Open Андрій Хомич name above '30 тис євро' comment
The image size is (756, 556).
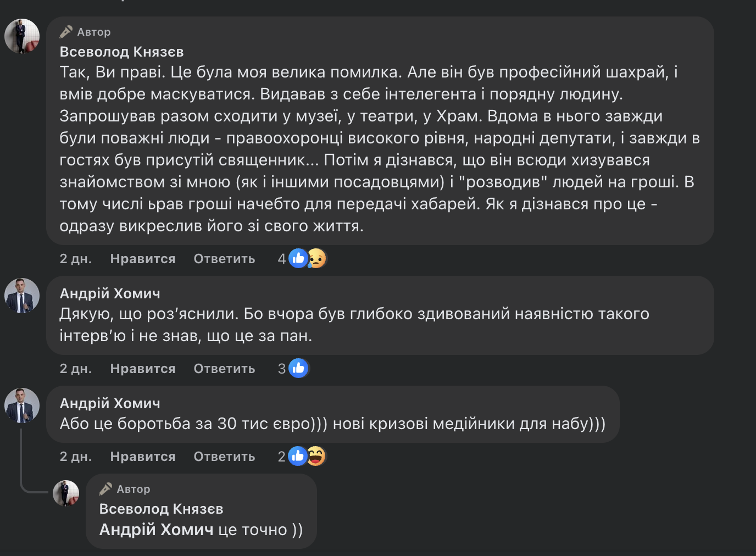pyautogui.click(x=110, y=403)
